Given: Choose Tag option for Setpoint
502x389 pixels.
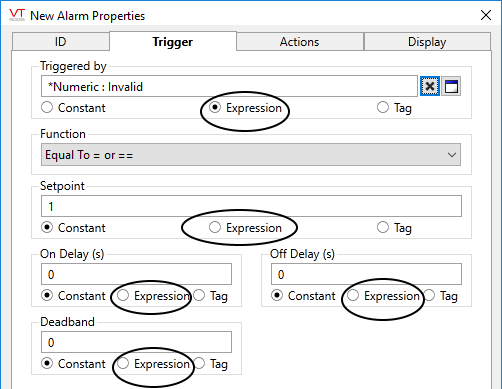Looking at the screenshot, I should coord(394,228).
